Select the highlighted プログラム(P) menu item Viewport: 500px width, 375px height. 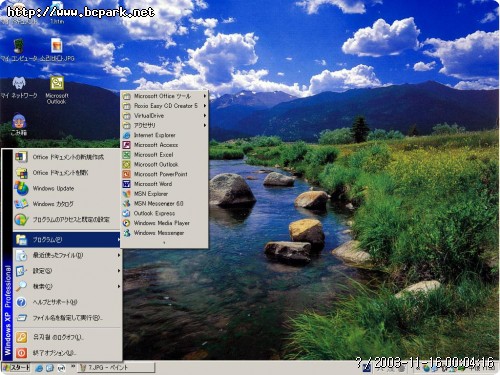tap(67, 239)
